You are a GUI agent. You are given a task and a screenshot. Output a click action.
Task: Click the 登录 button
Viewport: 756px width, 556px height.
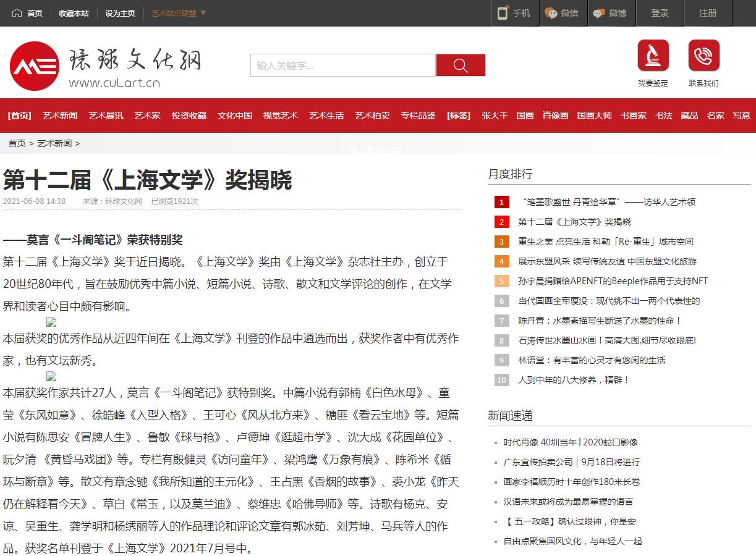[x=660, y=13]
